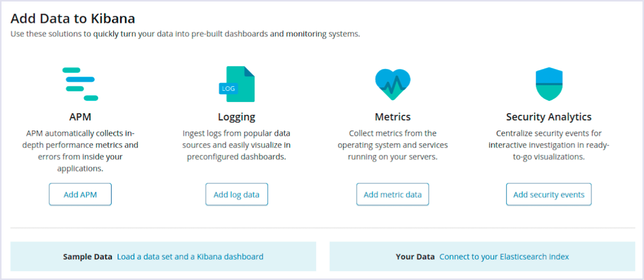Click the Logging heading text
The width and height of the screenshot is (644, 280).
[237, 117]
